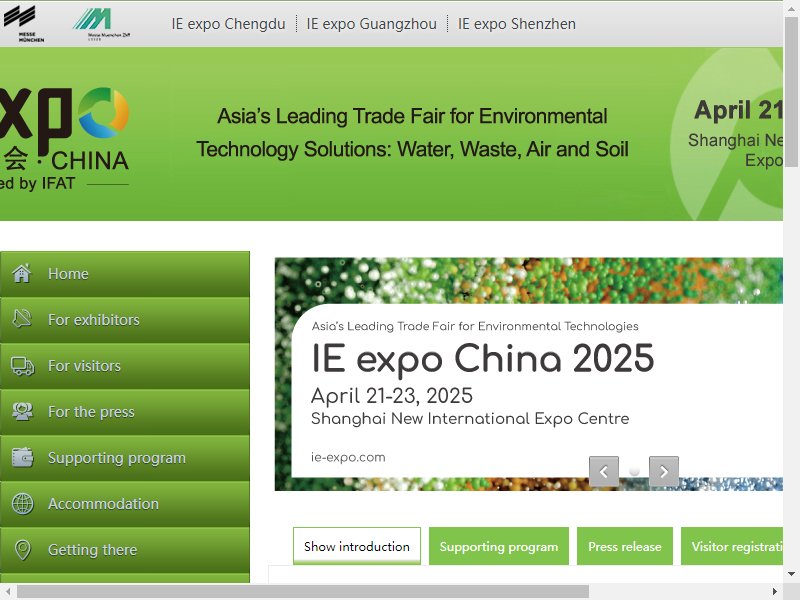Click the For exhibitors megaphone icon
Screen dimensions: 800x600
[x=22, y=319]
